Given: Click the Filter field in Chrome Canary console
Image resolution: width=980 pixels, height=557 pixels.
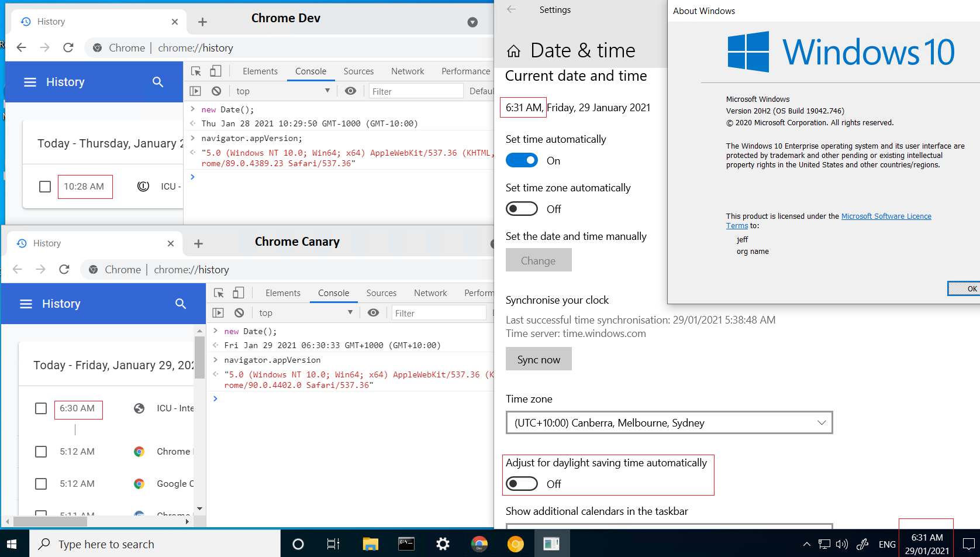Looking at the screenshot, I should (439, 313).
